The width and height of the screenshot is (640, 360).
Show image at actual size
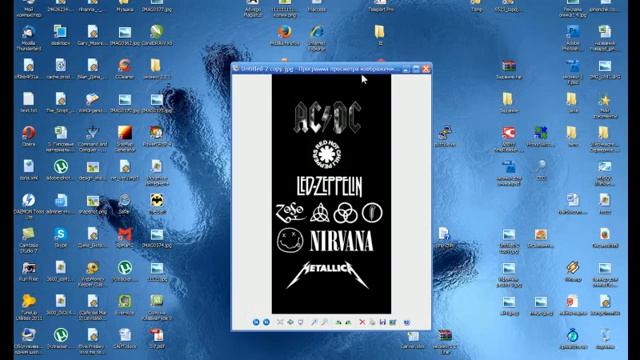click(x=291, y=322)
